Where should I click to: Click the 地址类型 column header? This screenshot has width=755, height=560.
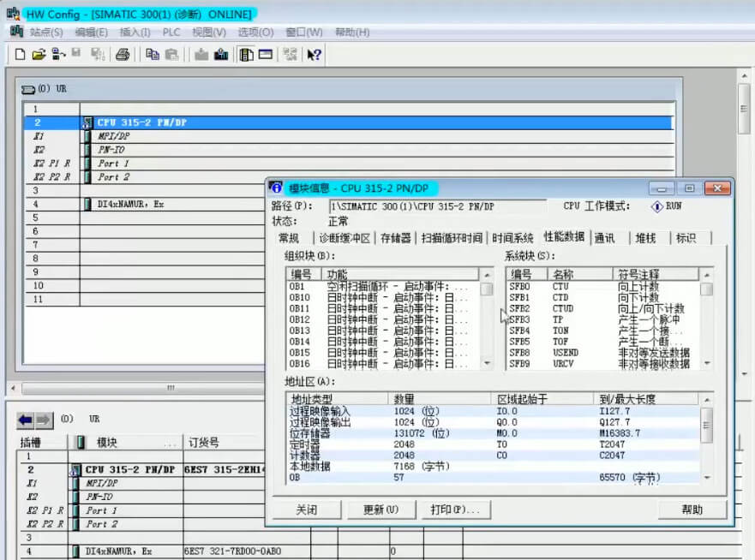tap(338, 399)
